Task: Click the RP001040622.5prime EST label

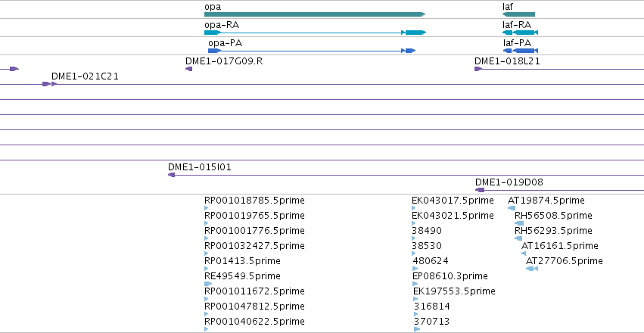Action: tap(254, 321)
